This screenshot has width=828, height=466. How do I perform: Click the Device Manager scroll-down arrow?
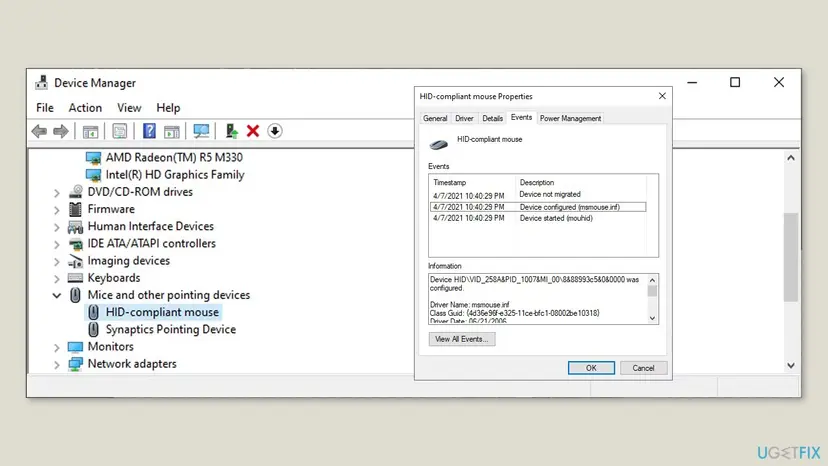[x=791, y=366]
